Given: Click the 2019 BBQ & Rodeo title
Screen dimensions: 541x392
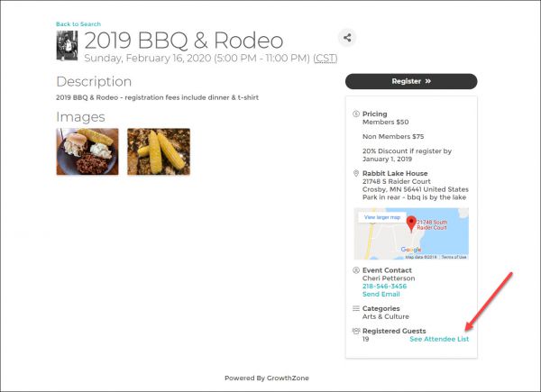Looking at the screenshot, I should click(183, 41).
